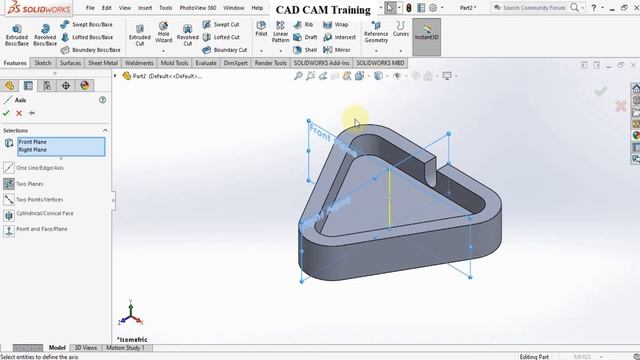
Task: Open the Curves tool
Action: [x=400, y=29]
